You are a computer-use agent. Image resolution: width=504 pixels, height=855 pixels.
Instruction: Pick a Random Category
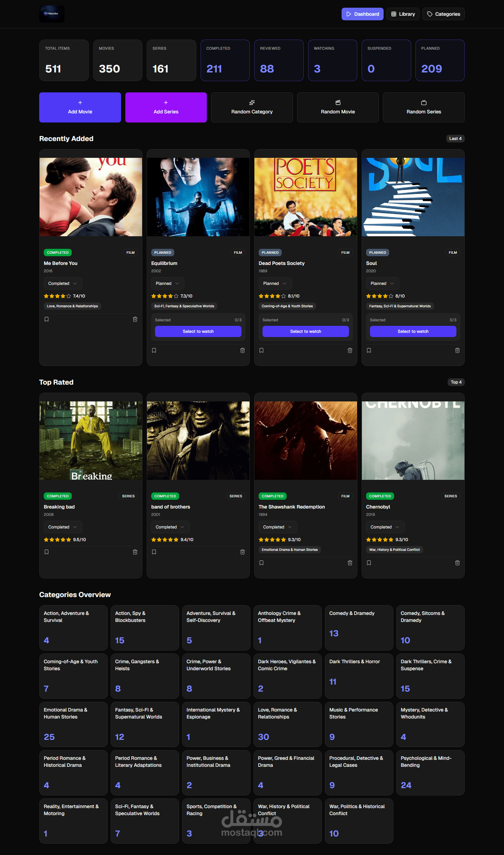tap(252, 107)
